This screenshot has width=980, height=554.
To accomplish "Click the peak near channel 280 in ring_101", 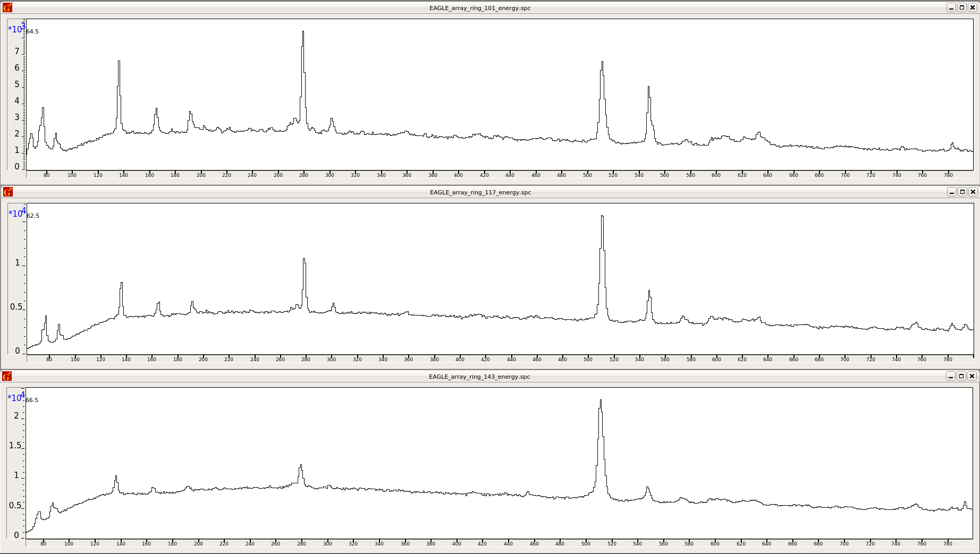I will click(x=302, y=32).
